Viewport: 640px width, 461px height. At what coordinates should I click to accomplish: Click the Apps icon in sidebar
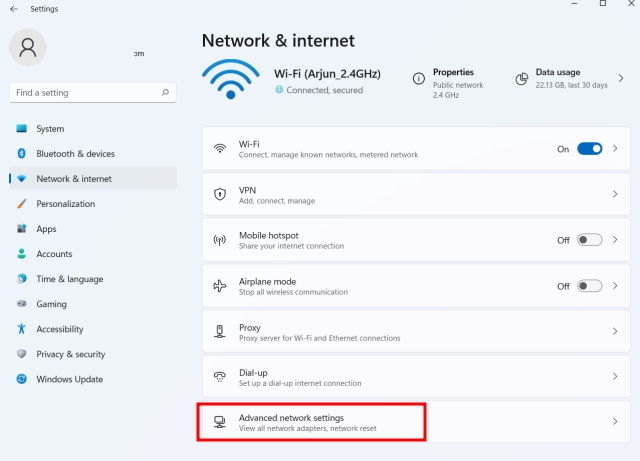click(22, 229)
